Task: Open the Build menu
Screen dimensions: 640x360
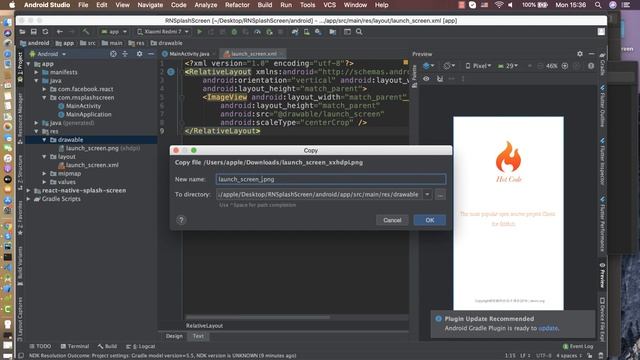Action: [265, 5]
